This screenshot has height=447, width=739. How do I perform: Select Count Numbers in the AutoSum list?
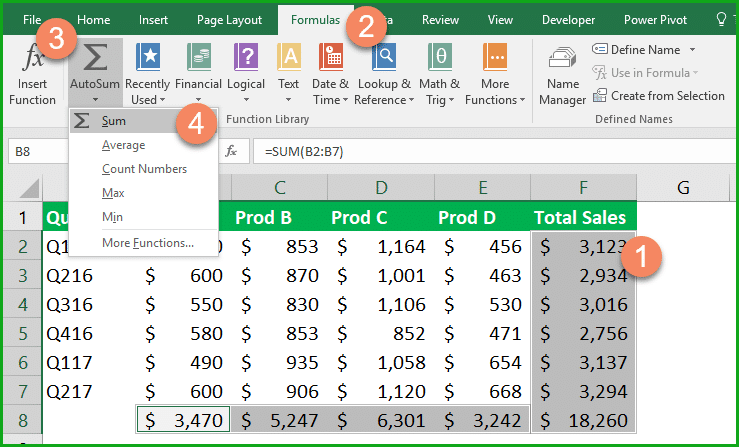tap(144, 169)
